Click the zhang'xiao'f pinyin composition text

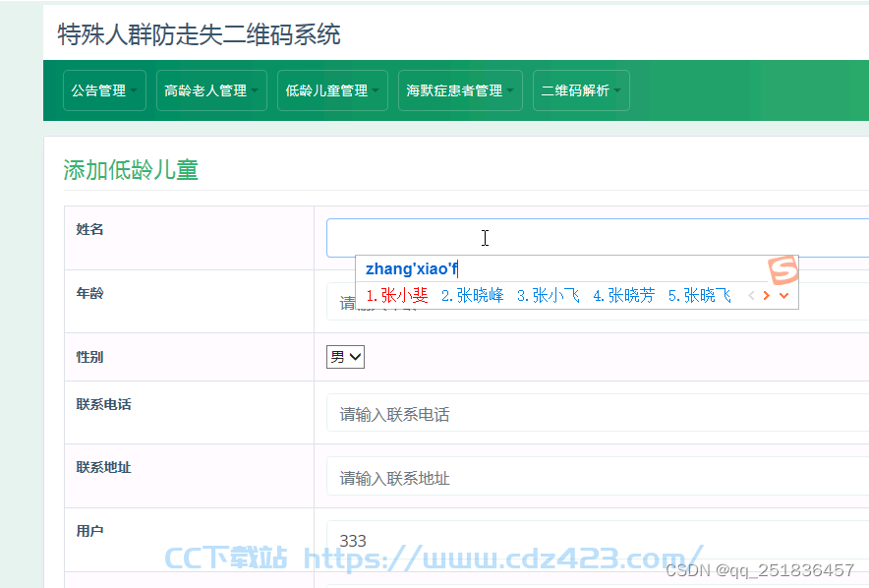[x=411, y=268]
